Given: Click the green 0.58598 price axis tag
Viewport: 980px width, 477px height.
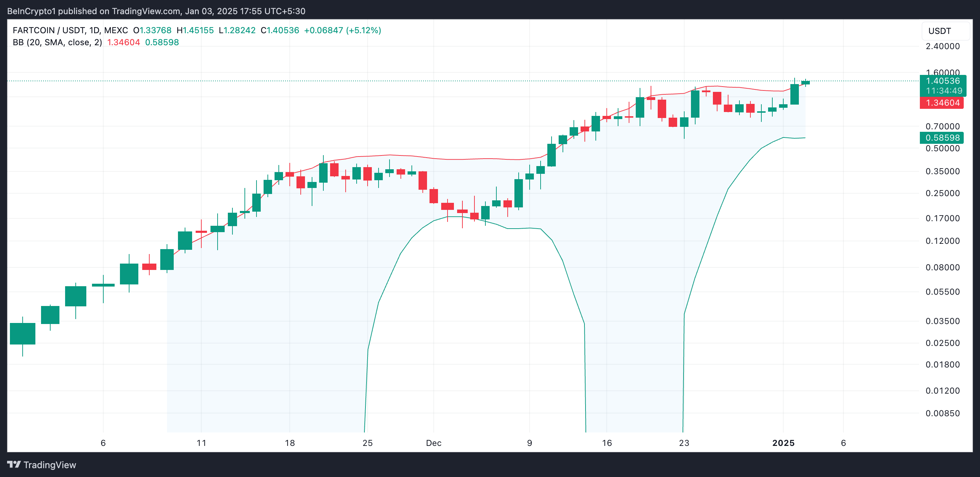Looking at the screenshot, I should (x=942, y=137).
